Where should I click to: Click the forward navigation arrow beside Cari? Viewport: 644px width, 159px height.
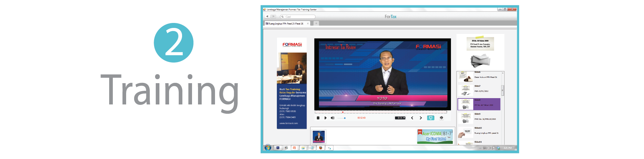(x=274, y=16)
